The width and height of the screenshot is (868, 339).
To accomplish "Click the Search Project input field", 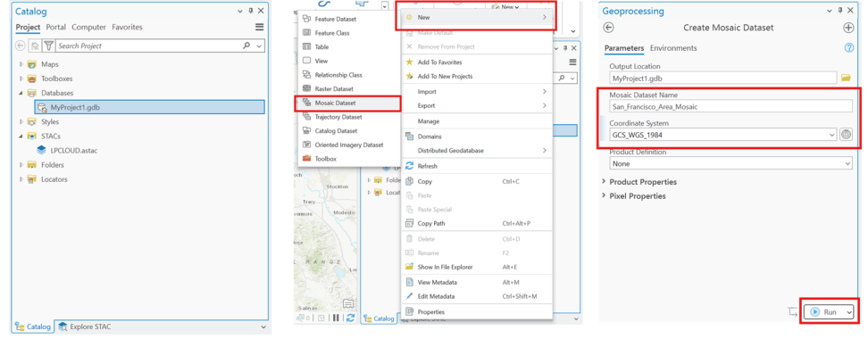I will (148, 46).
